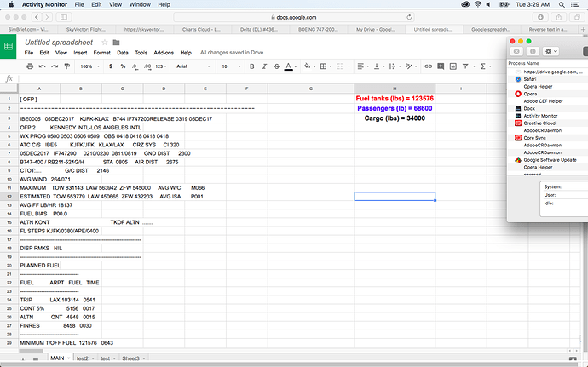Screen dimensions: 588x367
Task: Select row 12 header
Action: 9,197
